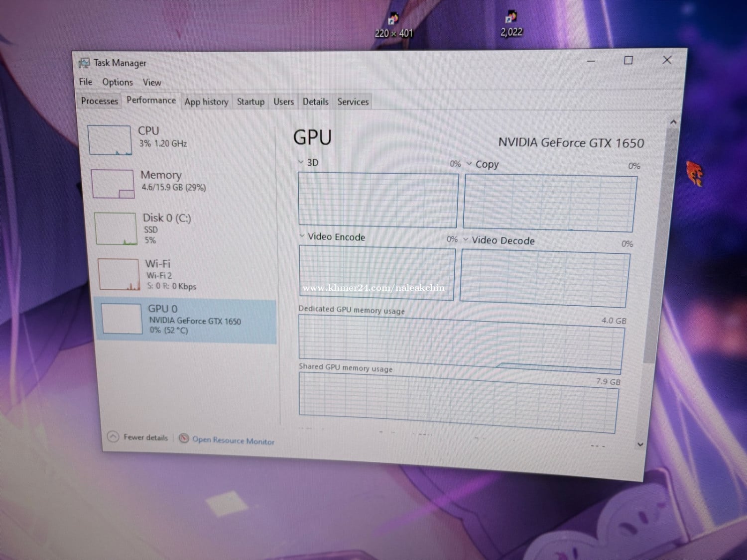Collapse view with Fewer details arrow icon

click(113, 437)
